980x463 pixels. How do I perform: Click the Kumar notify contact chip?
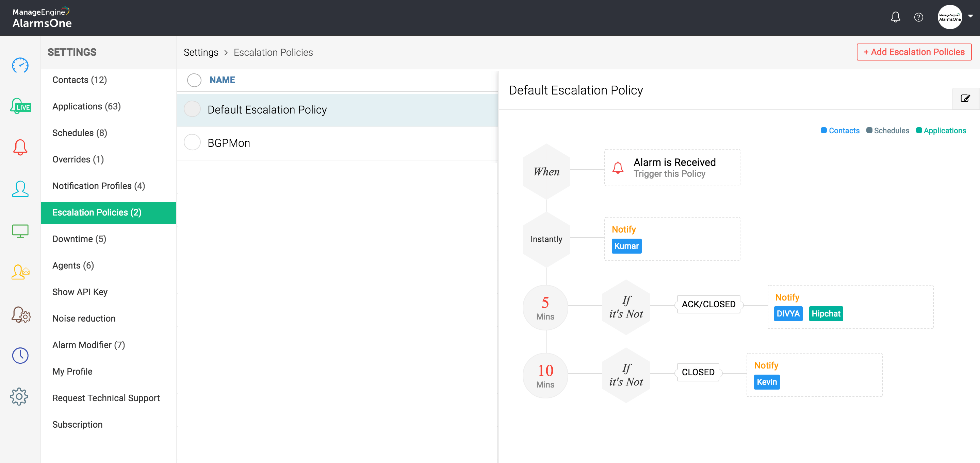pyautogui.click(x=626, y=246)
